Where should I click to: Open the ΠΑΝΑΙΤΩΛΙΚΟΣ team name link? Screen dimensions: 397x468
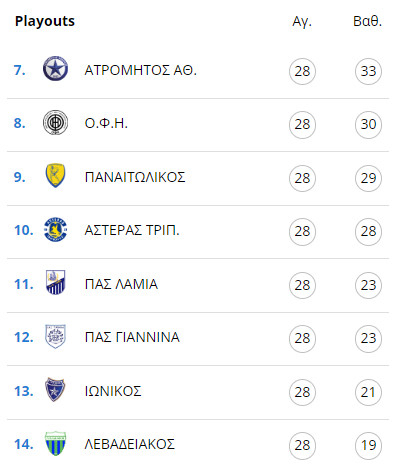point(135,177)
